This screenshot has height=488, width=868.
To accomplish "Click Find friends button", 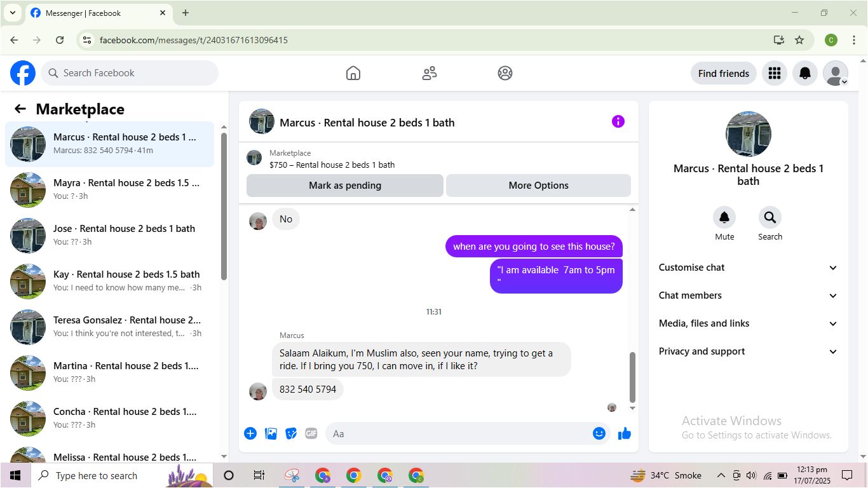I will [x=724, y=73].
